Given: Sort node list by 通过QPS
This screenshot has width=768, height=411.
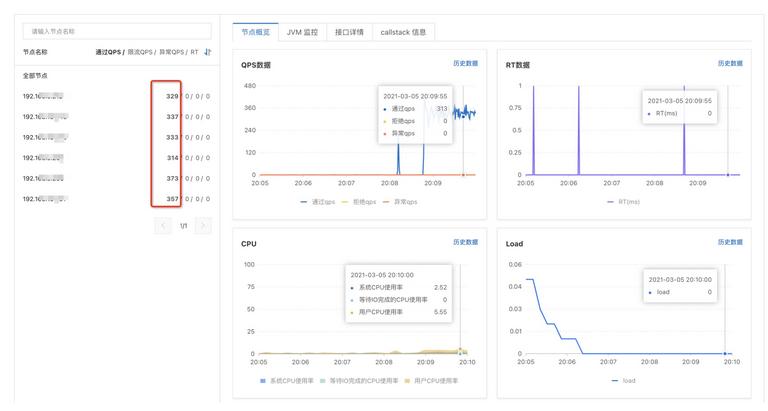Looking at the screenshot, I should [x=108, y=52].
